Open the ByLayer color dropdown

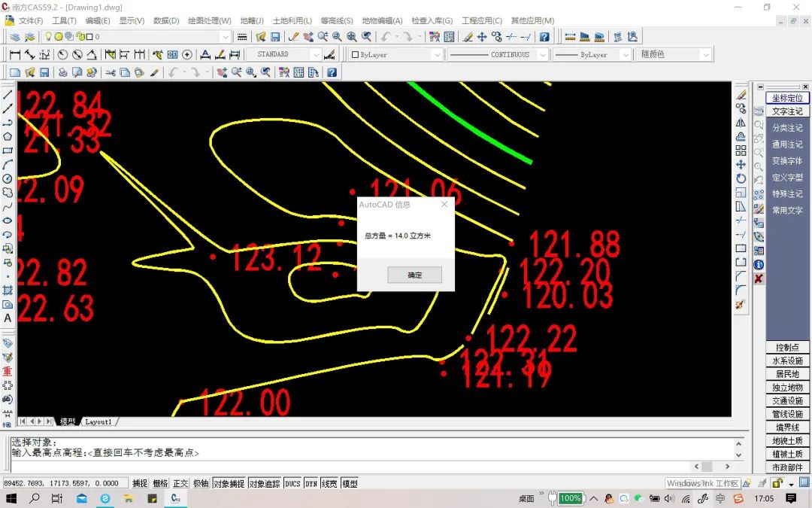[x=437, y=54]
